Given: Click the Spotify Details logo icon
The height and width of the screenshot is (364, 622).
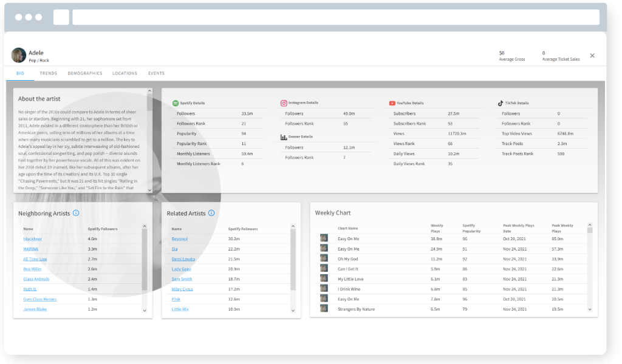Looking at the screenshot, I should point(176,103).
